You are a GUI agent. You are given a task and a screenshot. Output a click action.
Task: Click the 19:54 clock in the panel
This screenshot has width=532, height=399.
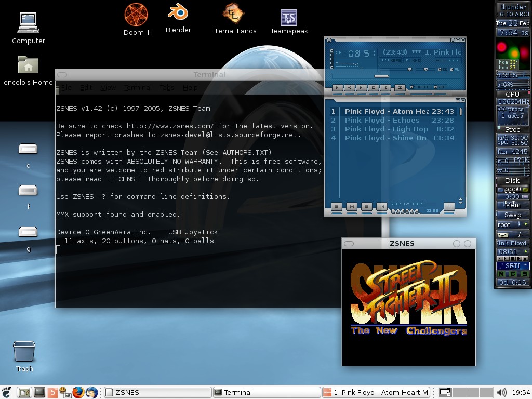coord(521,393)
